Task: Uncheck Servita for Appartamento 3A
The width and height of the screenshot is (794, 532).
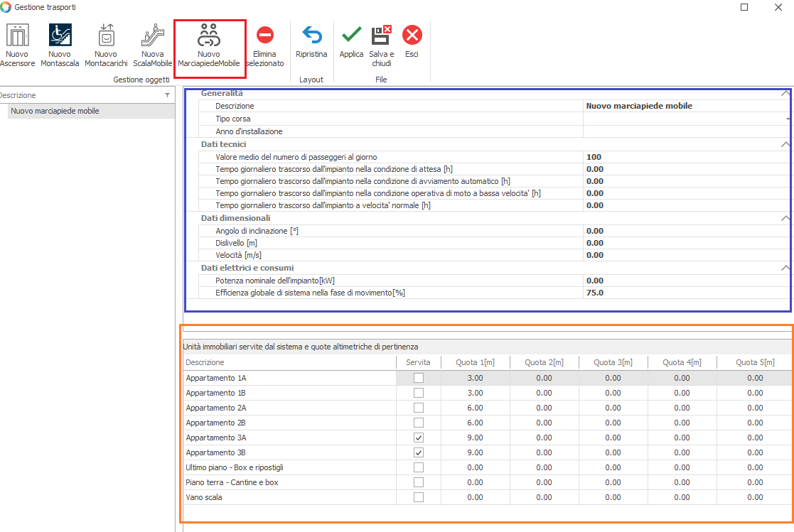Action: tap(419, 438)
